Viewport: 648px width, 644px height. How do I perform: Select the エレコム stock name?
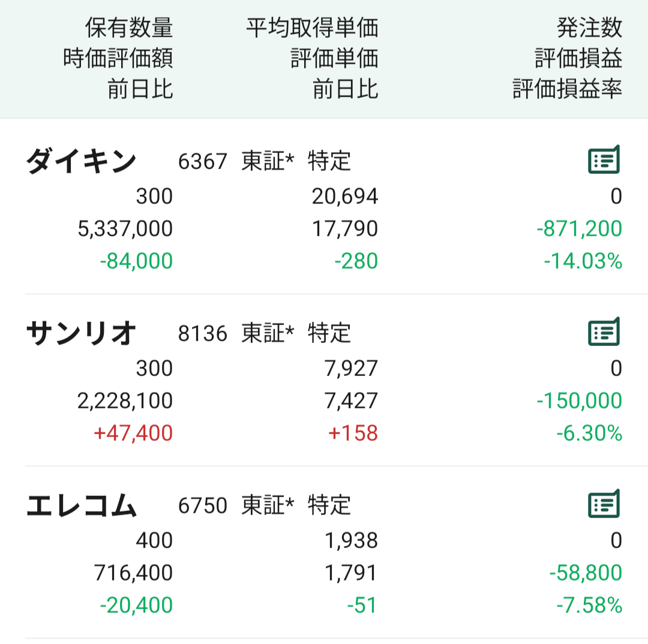pyautogui.click(x=82, y=505)
